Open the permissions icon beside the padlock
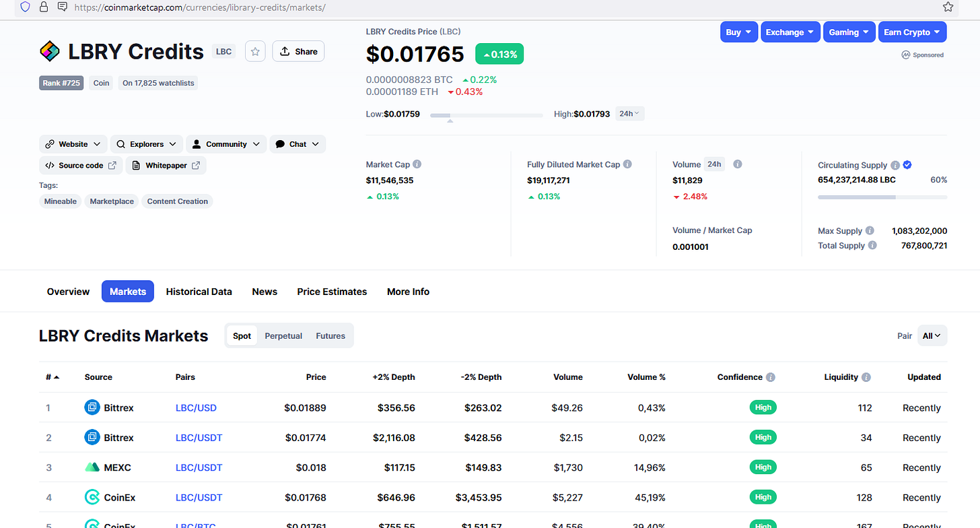The height and width of the screenshot is (528, 980). (x=63, y=7)
